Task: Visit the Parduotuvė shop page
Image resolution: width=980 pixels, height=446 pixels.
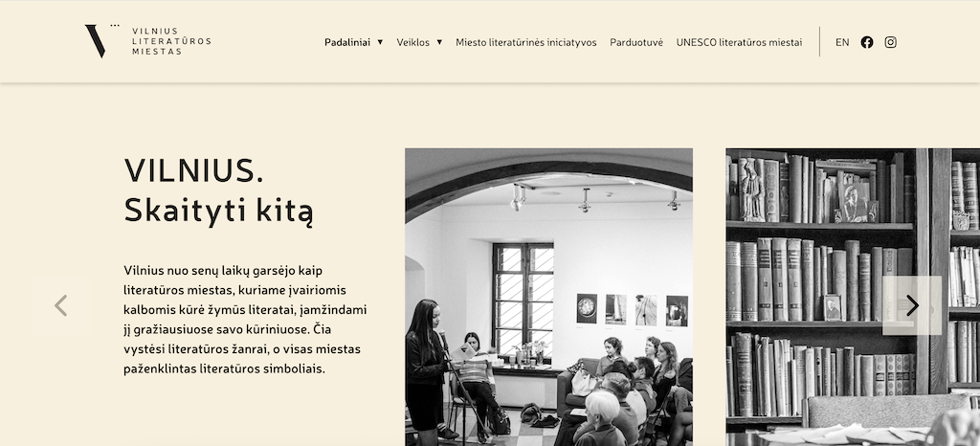Action: click(x=636, y=42)
